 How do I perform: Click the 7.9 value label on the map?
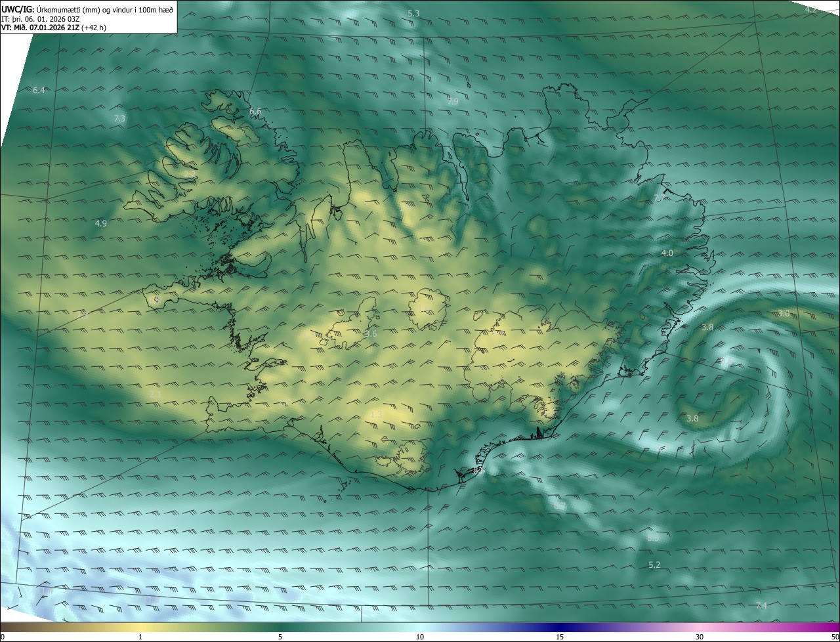coord(453,101)
